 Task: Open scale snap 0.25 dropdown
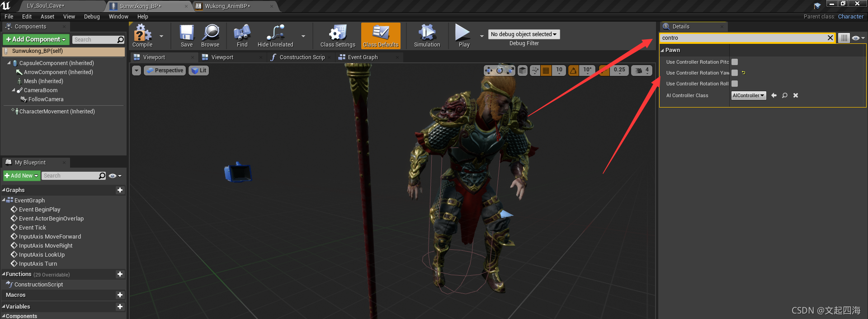(x=619, y=70)
